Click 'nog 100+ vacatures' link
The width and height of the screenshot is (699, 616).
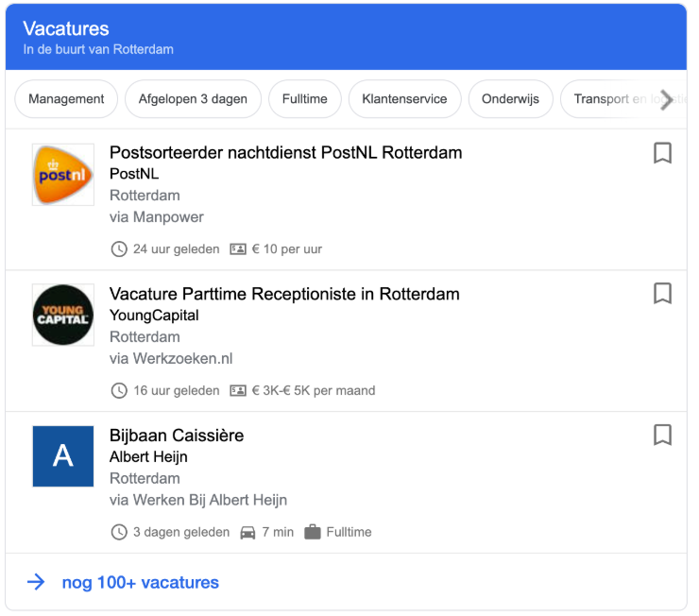click(141, 583)
